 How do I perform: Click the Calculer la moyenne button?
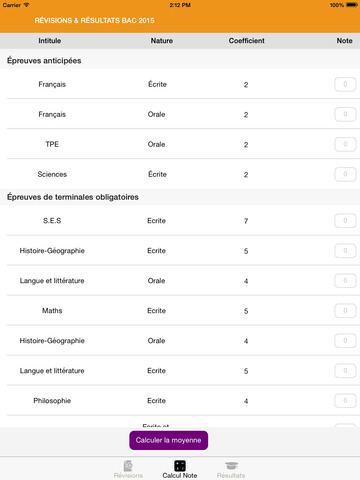[x=169, y=440]
